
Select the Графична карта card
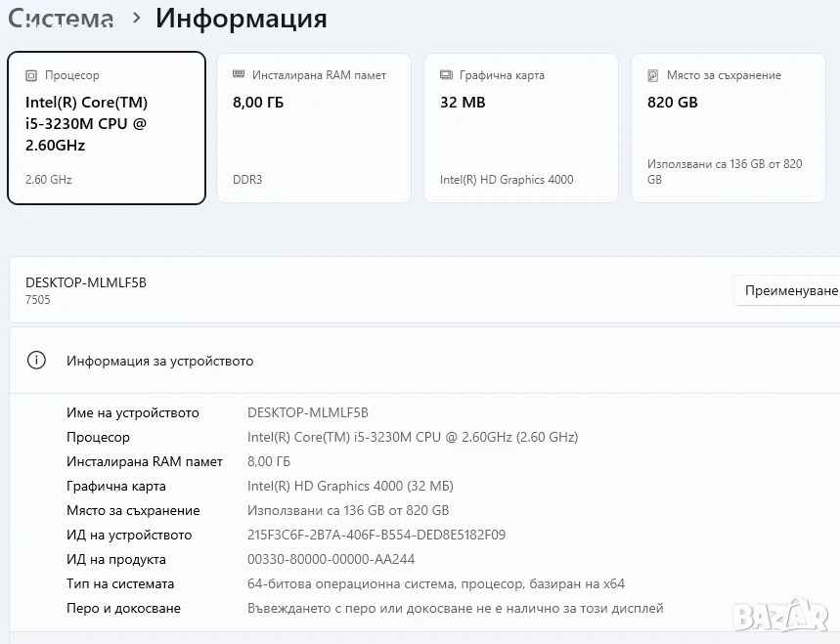(x=520, y=128)
